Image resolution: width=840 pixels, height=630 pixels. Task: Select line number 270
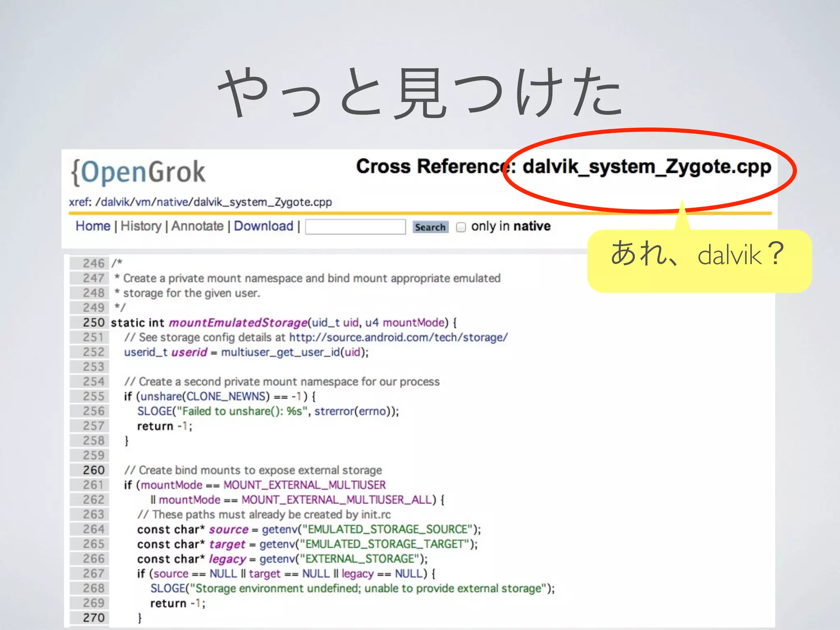pos(94,618)
